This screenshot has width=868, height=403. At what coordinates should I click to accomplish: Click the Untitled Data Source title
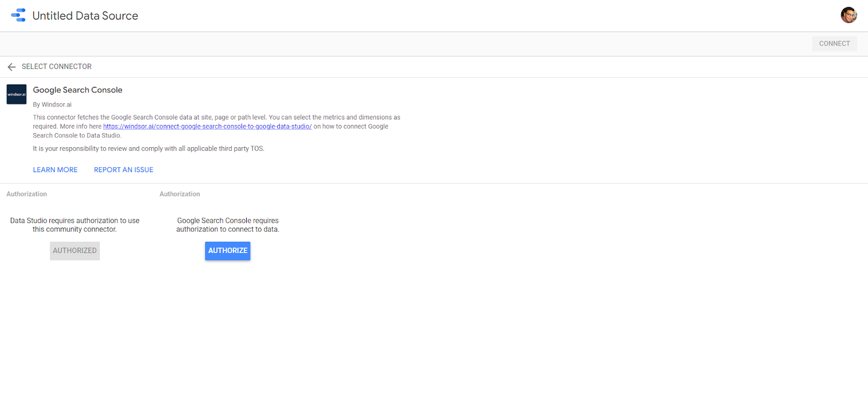click(x=85, y=16)
